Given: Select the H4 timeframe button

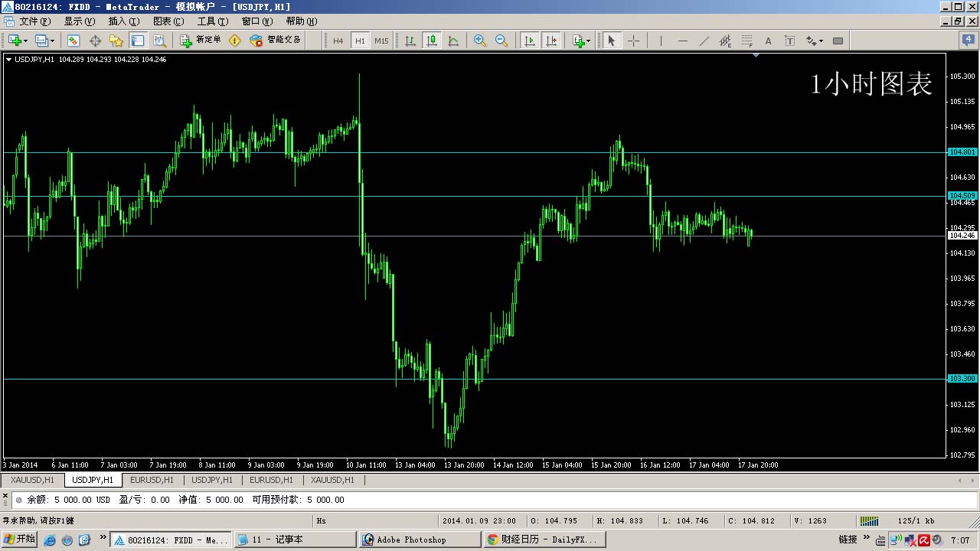Looking at the screenshot, I should click(338, 41).
